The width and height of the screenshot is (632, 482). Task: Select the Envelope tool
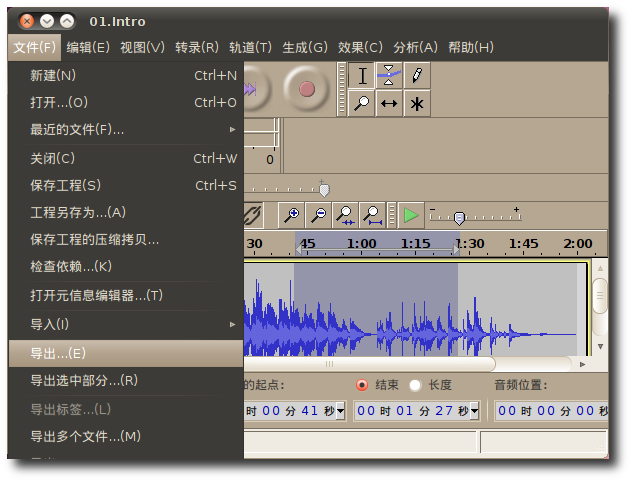tap(389, 76)
